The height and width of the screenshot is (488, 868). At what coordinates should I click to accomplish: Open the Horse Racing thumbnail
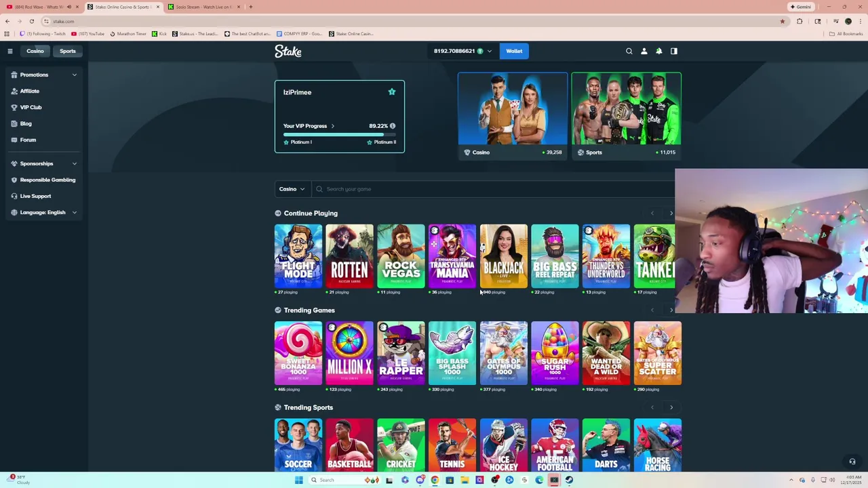click(658, 445)
